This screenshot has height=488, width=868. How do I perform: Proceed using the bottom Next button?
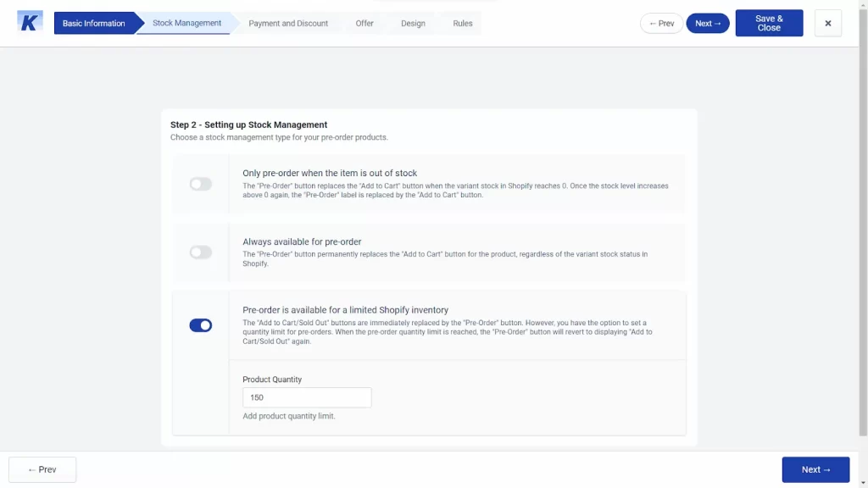(815, 469)
